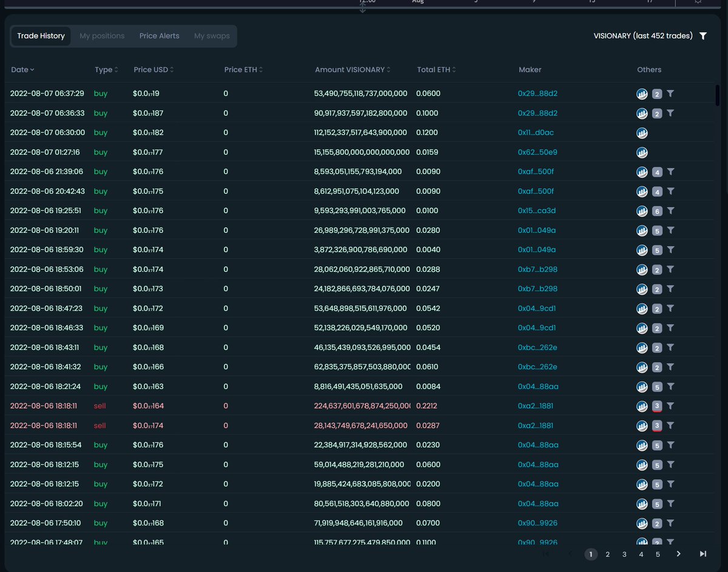This screenshot has width=728, height=572.
Task: Sort by the Price USD column header
Action: [153, 70]
